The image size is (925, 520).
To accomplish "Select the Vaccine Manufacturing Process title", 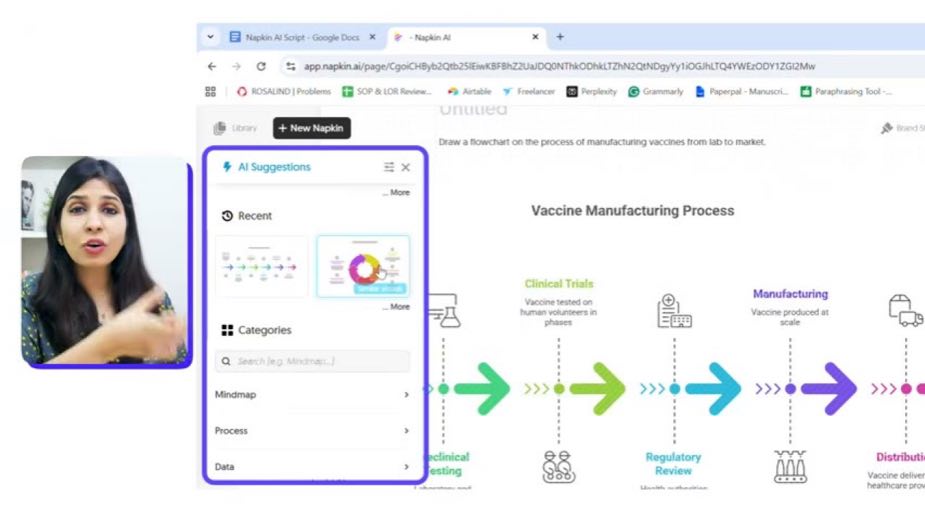I will 632,211.
